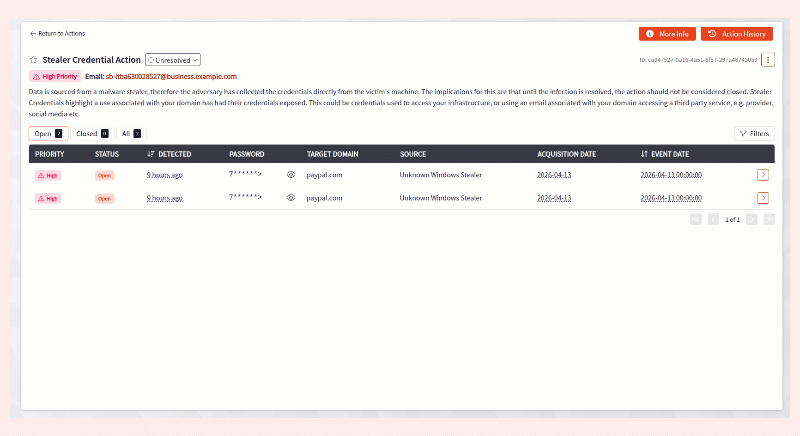
Task: Go to previous page arrow in pagination
Action: coord(713,219)
